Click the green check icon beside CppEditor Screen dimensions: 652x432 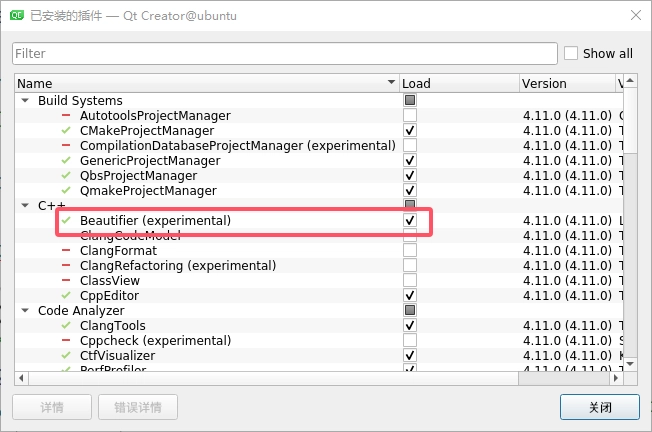[66, 296]
